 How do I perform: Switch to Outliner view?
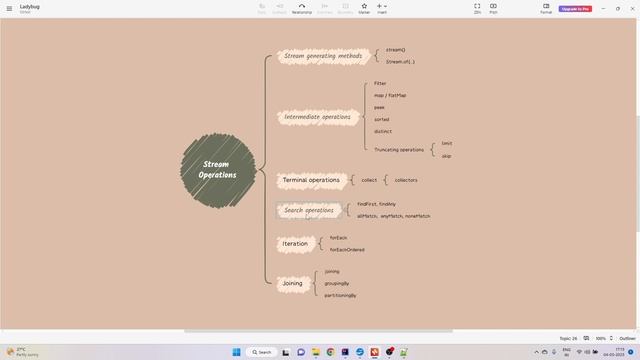click(627, 338)
